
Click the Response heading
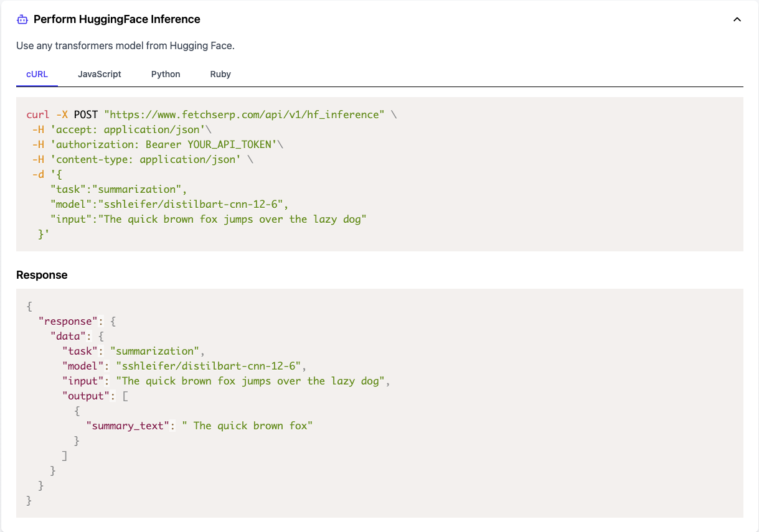(x=42, y=275)
